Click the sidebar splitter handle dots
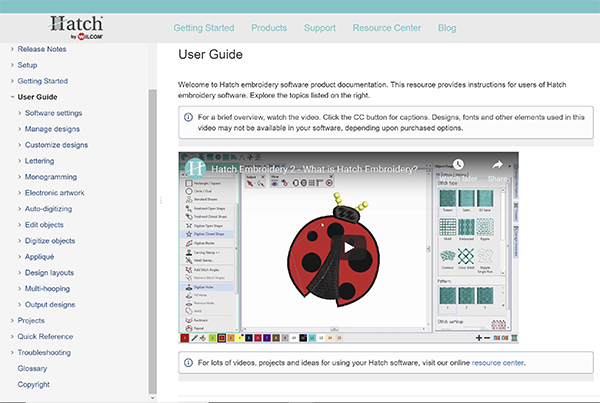Screen dimensions: 600x403 (161, 200)
